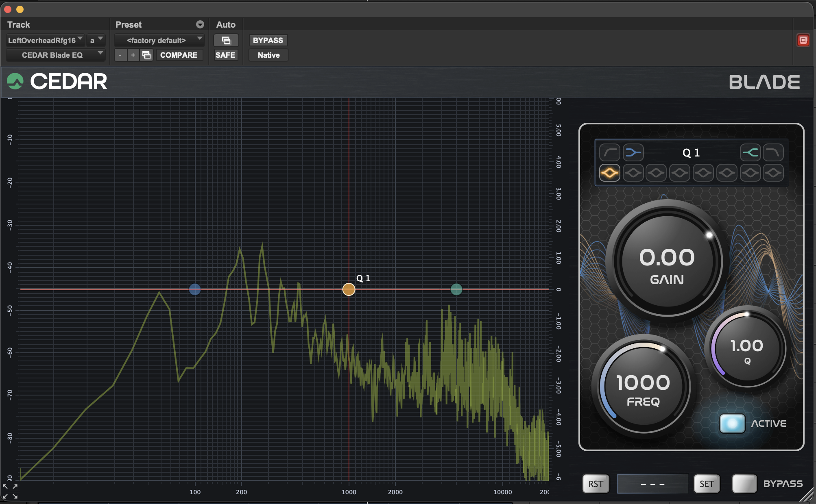Select the fifth parametric band icon
Viewport: 816px width, 504px height.
[703, 173]
